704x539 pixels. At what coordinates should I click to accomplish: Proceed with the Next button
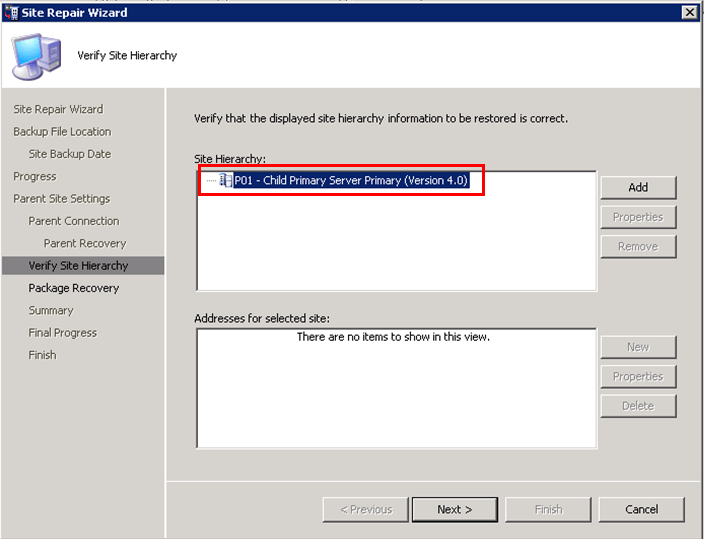tap(455, 509)
